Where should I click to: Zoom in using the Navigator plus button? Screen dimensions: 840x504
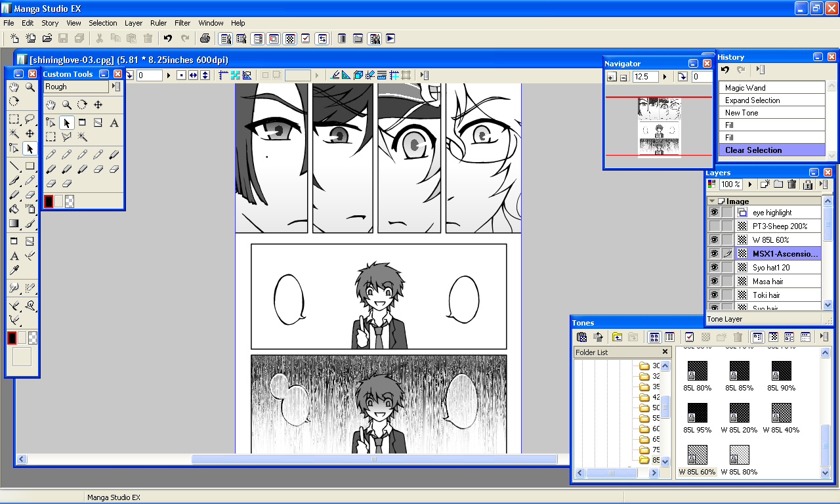(611, 77)
